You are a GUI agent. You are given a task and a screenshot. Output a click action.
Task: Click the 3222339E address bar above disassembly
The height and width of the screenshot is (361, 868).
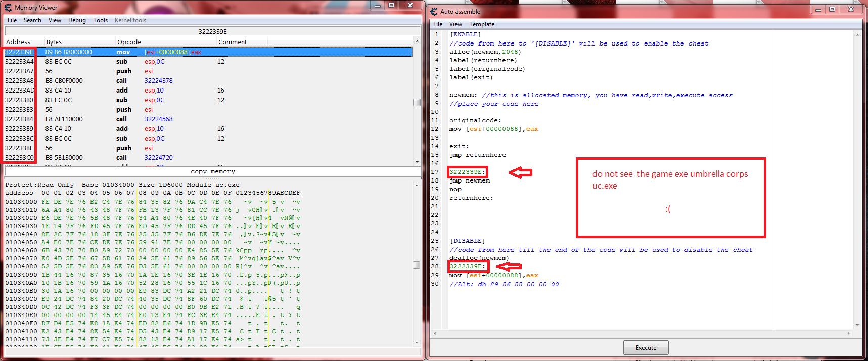[x=212, y=31]
